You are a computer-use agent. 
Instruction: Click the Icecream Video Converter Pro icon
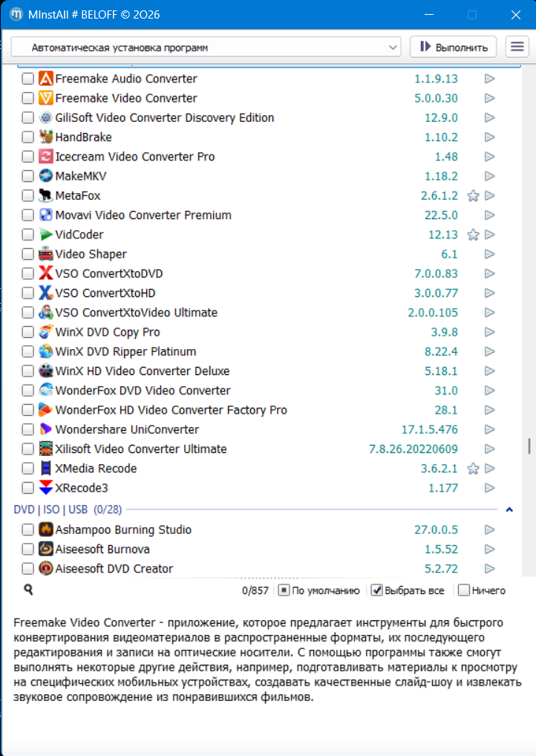coord(46,157)
